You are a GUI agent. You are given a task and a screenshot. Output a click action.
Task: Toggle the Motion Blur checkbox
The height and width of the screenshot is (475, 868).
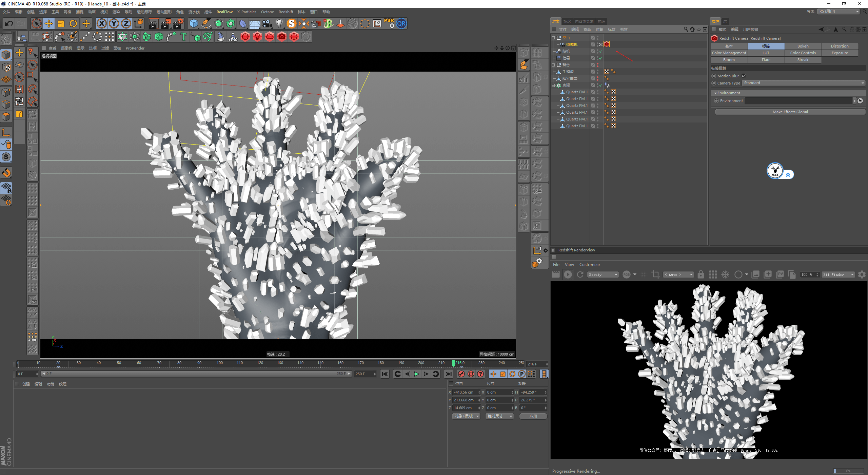(x=744, y=76)
